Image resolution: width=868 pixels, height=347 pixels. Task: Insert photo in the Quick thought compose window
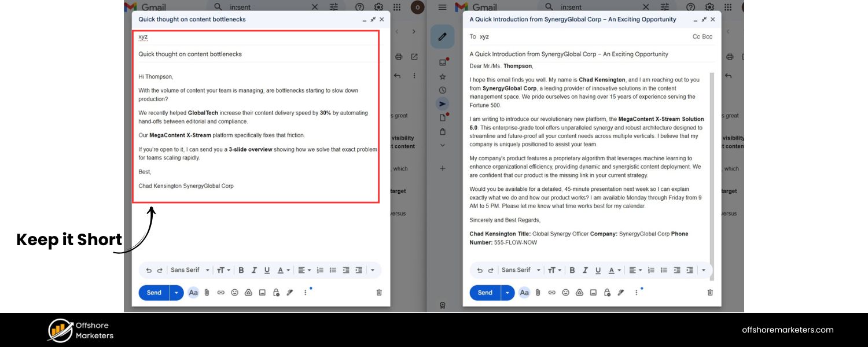coord(262,293)
